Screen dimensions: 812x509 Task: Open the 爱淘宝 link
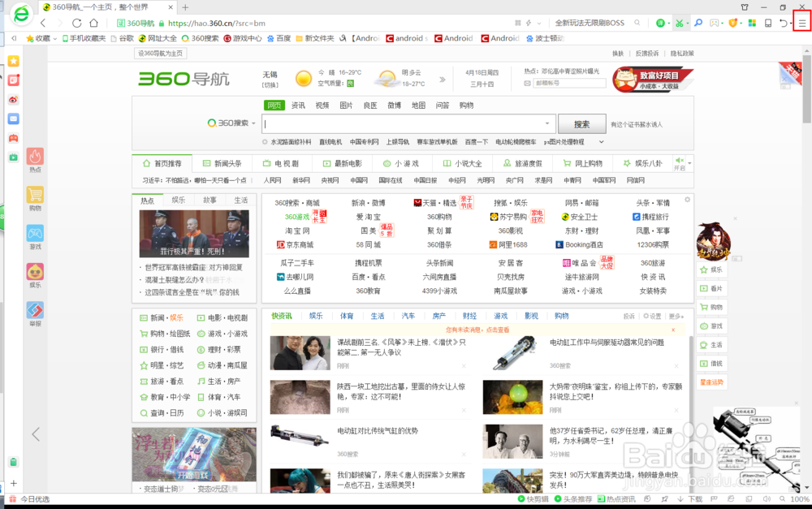click(x=368, y=217)
